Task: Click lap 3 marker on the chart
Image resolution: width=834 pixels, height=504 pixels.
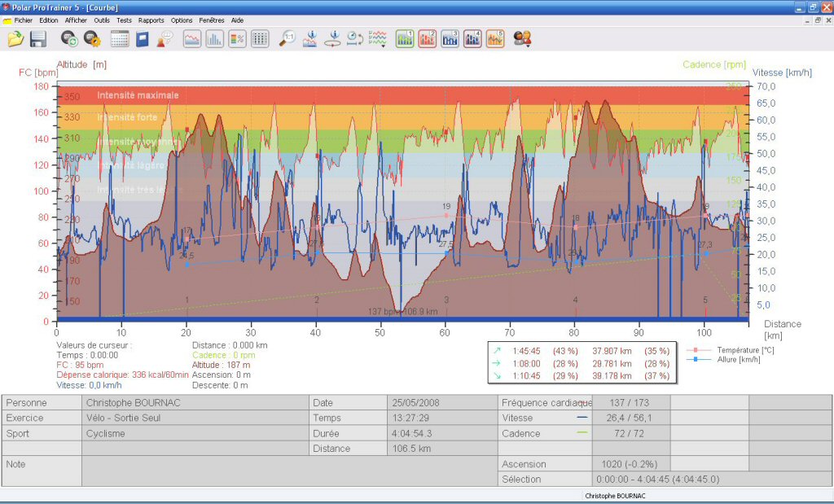Action: click(446, 300)
